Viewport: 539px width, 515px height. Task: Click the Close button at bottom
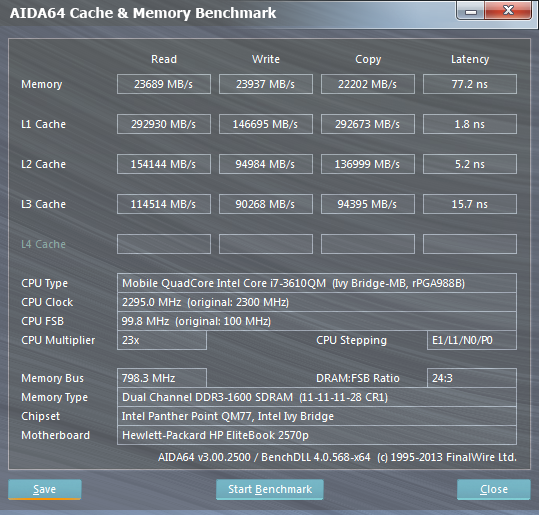click(494, 489)
